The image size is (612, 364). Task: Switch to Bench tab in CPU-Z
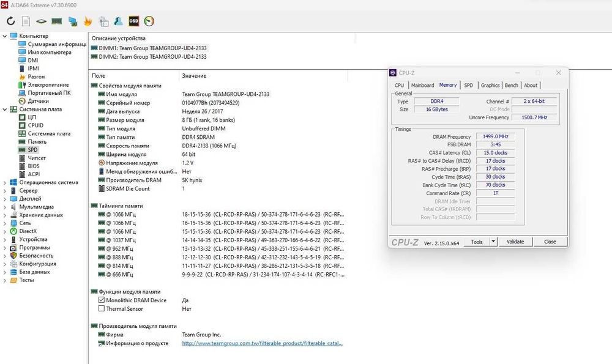click(511, 85)
